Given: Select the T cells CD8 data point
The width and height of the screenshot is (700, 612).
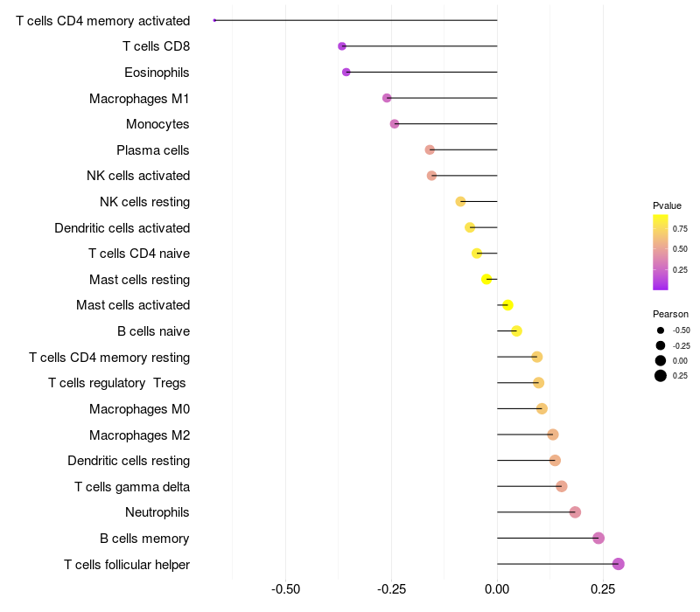Looking at the screenshot, I should [342, 46].
